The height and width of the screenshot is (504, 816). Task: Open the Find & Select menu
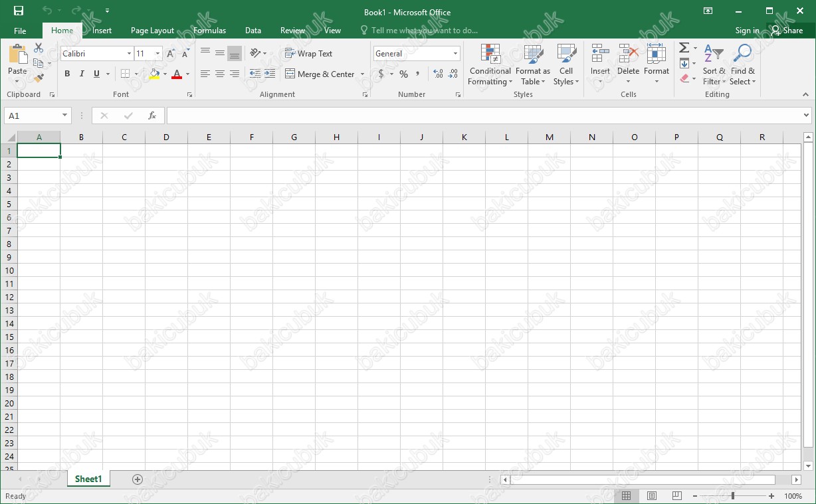click(x=742, y=64)
